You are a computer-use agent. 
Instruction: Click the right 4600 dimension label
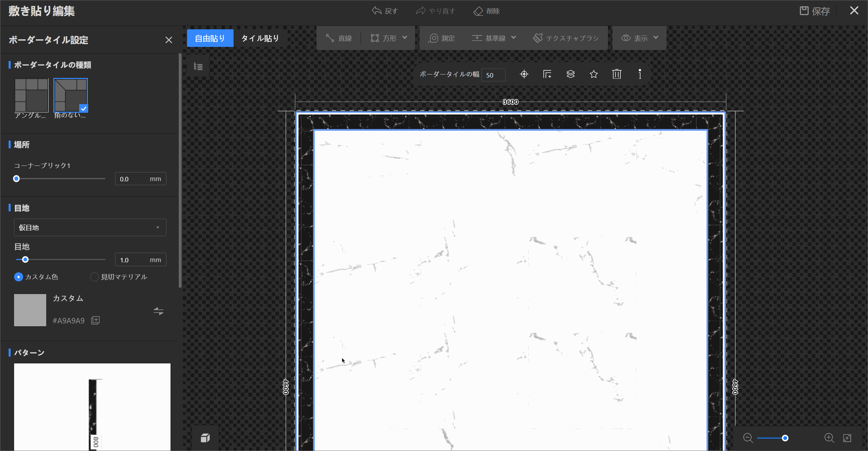735,387
